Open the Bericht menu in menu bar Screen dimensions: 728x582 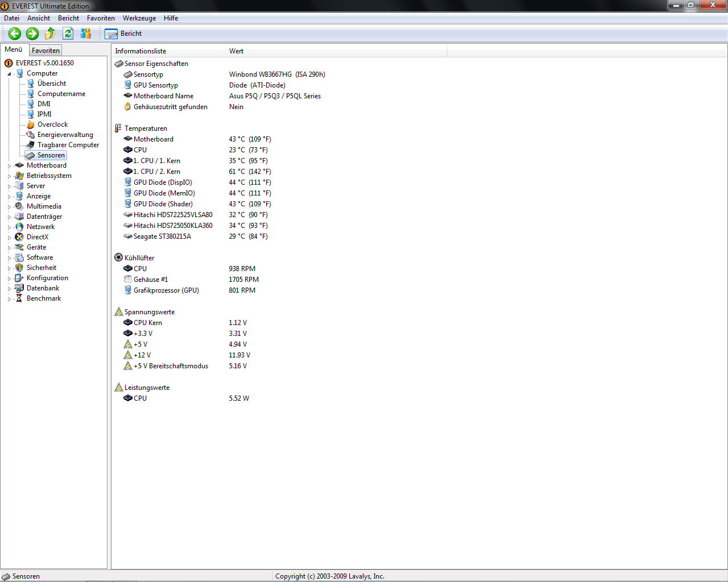pyautogui.click(x=68, y=18)
